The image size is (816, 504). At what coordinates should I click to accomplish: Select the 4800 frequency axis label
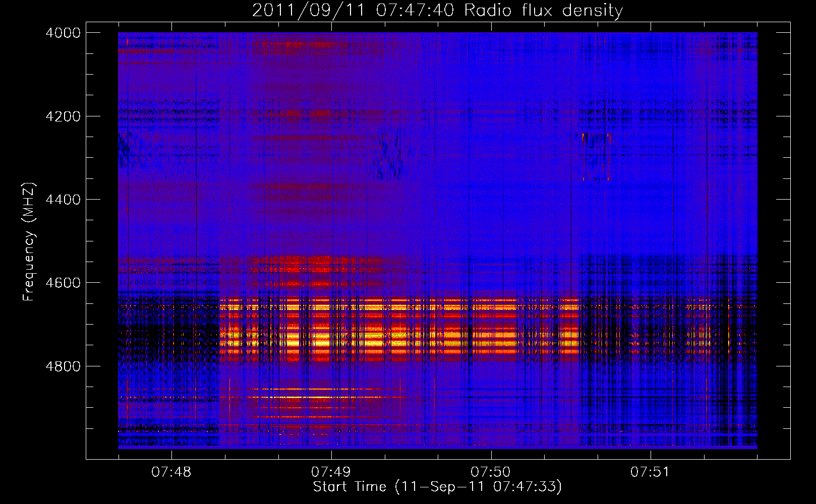coord(63,366)
